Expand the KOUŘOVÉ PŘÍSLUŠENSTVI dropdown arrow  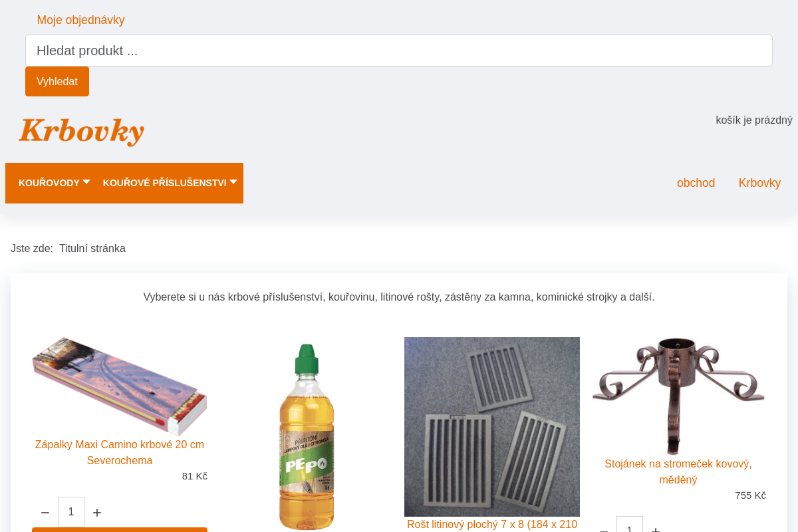coord(233,182)
